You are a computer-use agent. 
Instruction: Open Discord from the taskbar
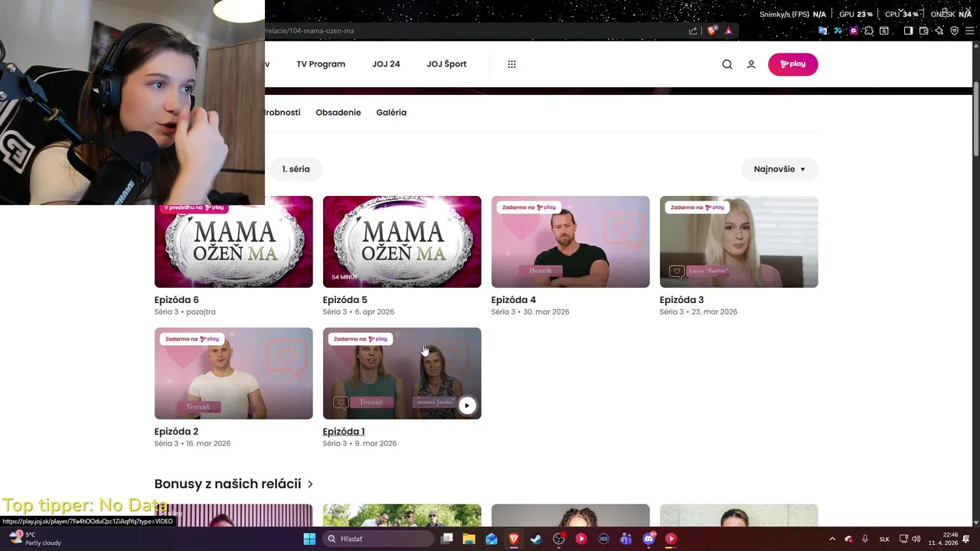tap(649, 539)
